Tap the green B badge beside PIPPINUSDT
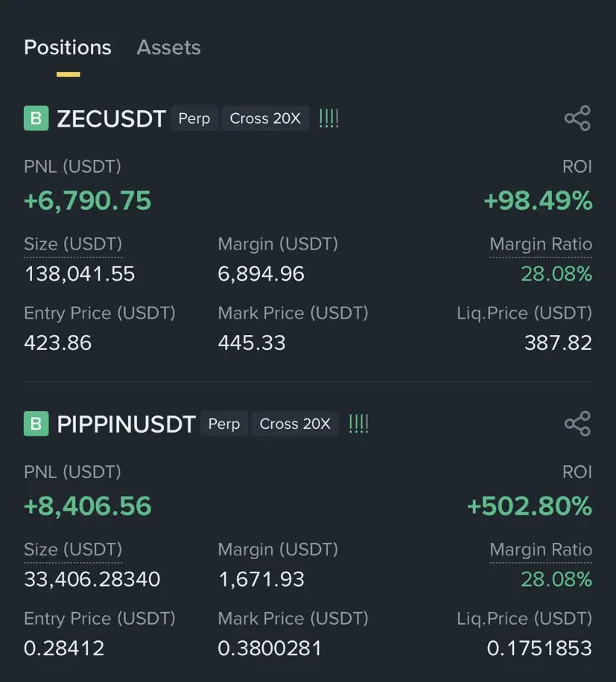616x682 pixels. (36, 424)
